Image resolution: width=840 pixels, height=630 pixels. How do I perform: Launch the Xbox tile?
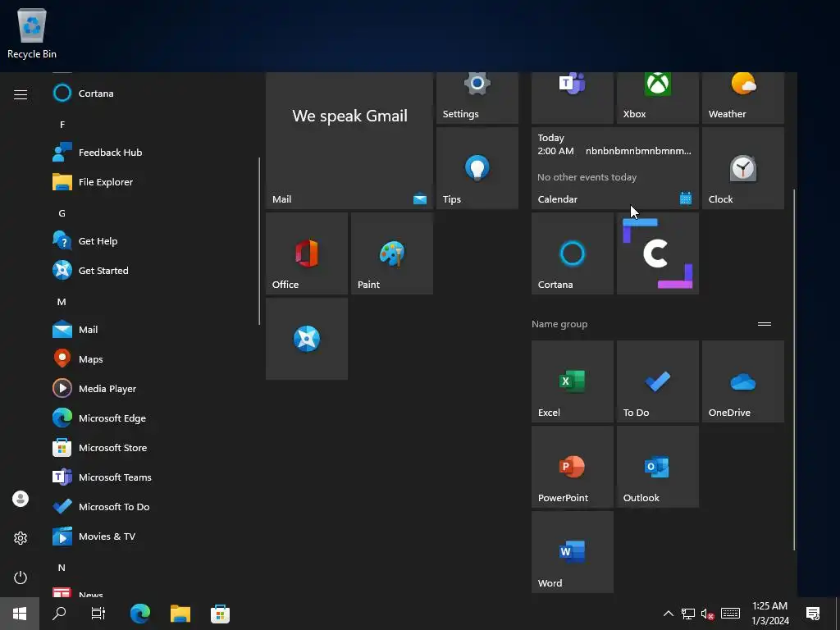click(658, 98)
